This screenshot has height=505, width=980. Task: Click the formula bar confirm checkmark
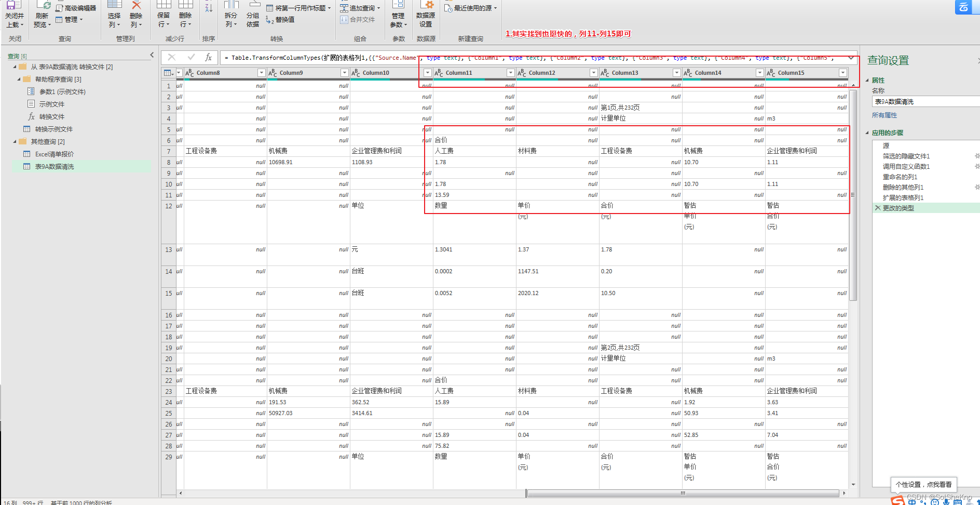191,57
